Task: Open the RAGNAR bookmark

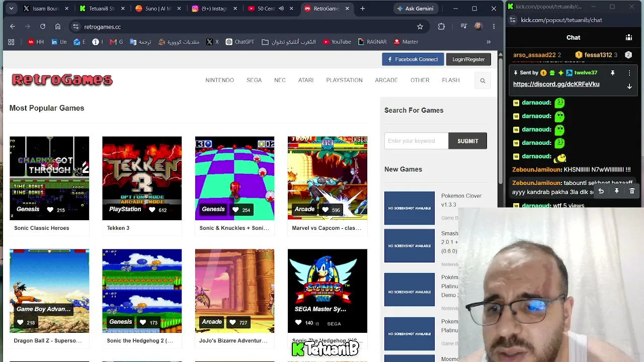Action: point(372,42)
